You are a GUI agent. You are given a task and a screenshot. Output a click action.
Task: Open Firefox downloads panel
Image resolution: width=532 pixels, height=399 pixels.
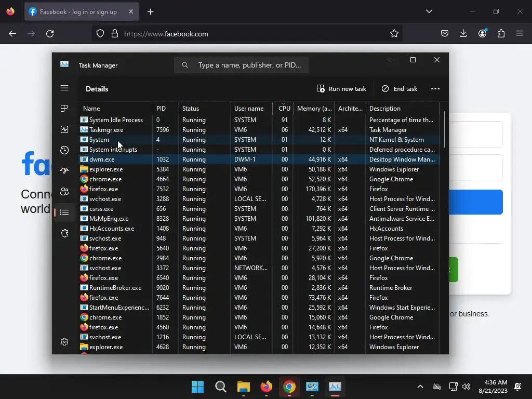click(463, 34)
